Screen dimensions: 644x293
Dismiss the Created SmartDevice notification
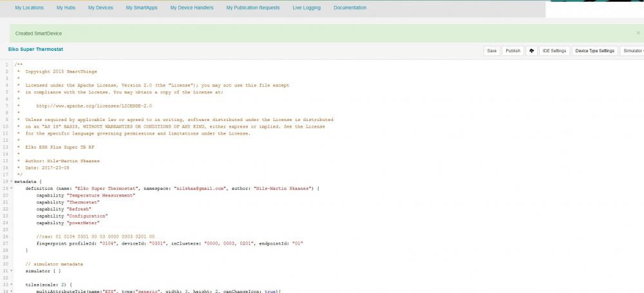pos(638,32)
